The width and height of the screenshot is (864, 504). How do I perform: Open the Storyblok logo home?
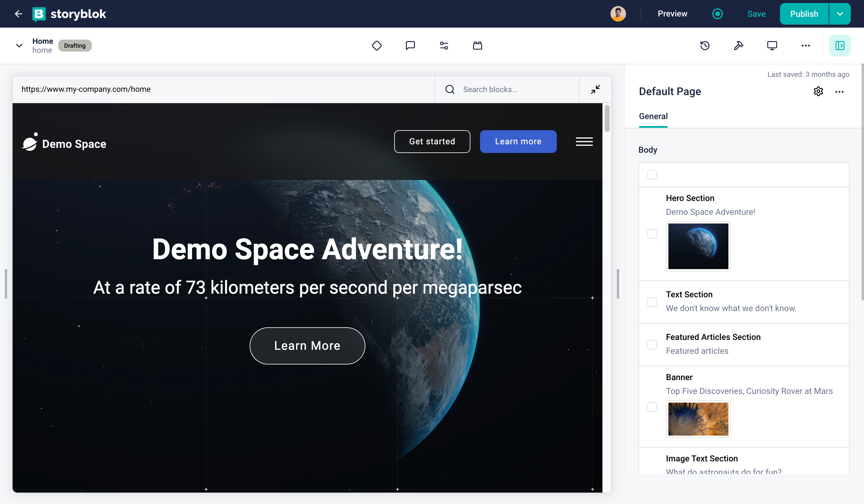69,14
